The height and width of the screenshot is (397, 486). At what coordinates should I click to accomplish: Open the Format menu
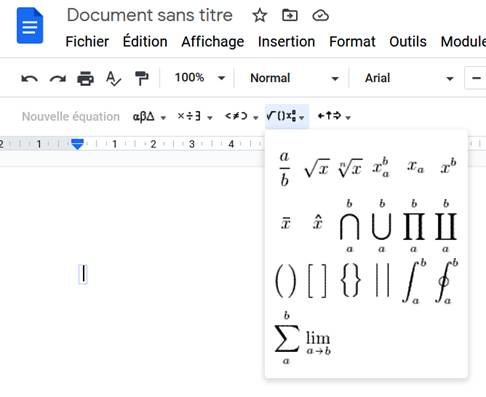352,42
